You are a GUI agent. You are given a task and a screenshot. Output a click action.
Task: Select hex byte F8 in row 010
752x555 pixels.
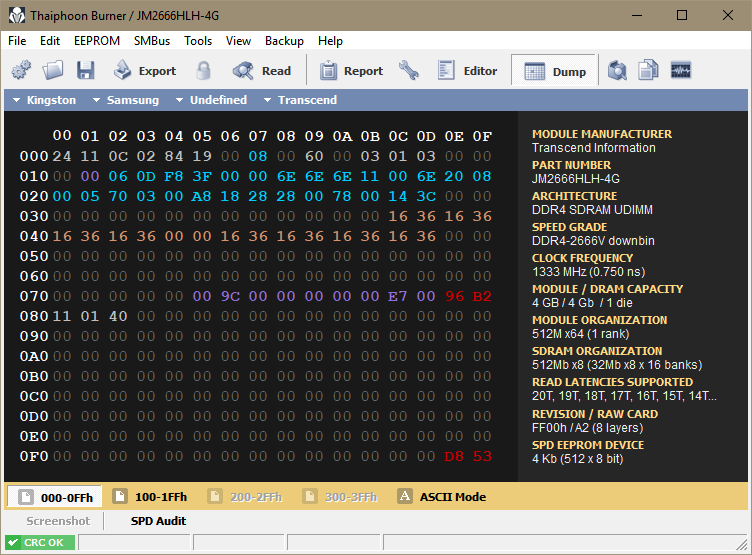tap(174, 177)
